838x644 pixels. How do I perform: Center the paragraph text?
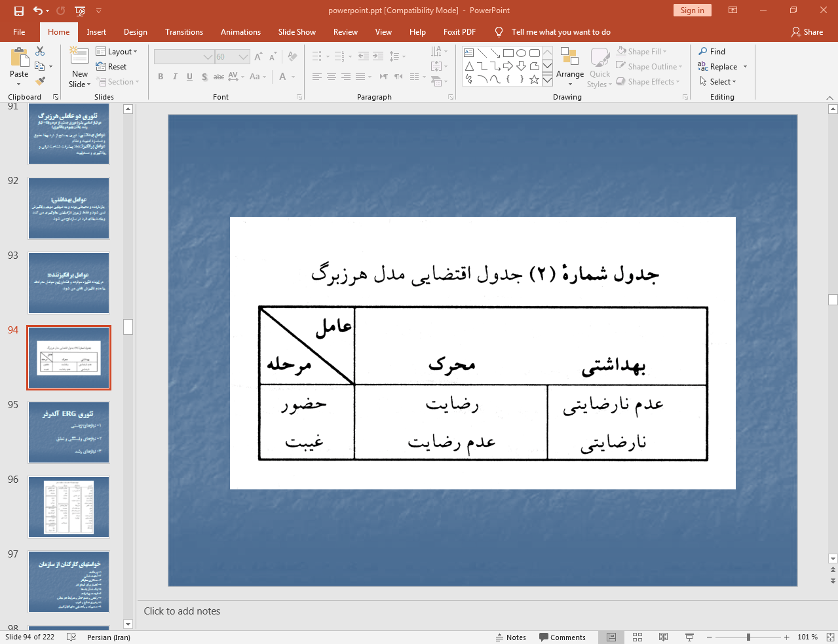click(332, 77)
